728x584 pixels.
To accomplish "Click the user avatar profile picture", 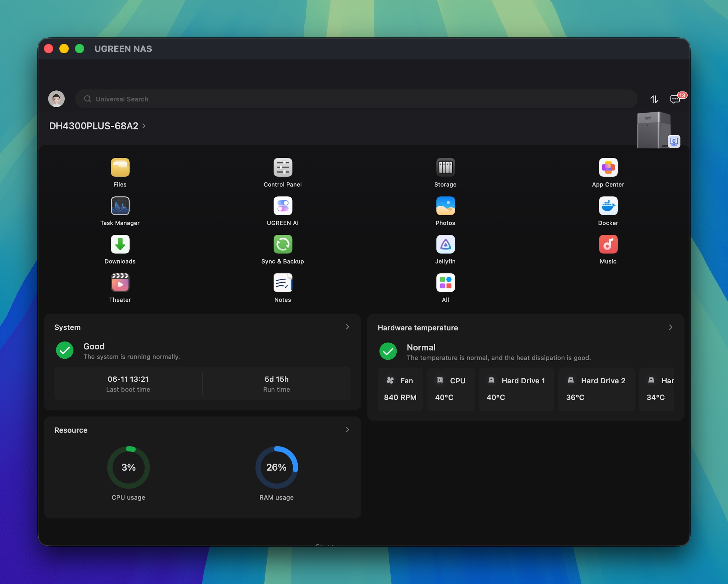I will click(56, 99).
